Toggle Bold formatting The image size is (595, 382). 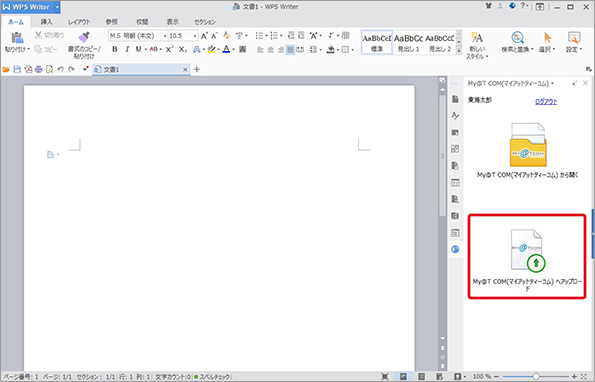tap(115, 49)
